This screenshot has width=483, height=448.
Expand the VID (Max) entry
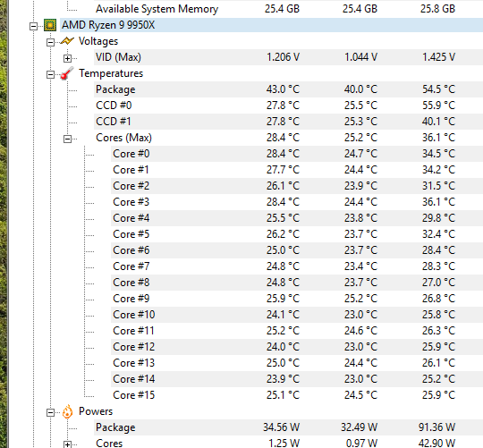pos(67,58)
